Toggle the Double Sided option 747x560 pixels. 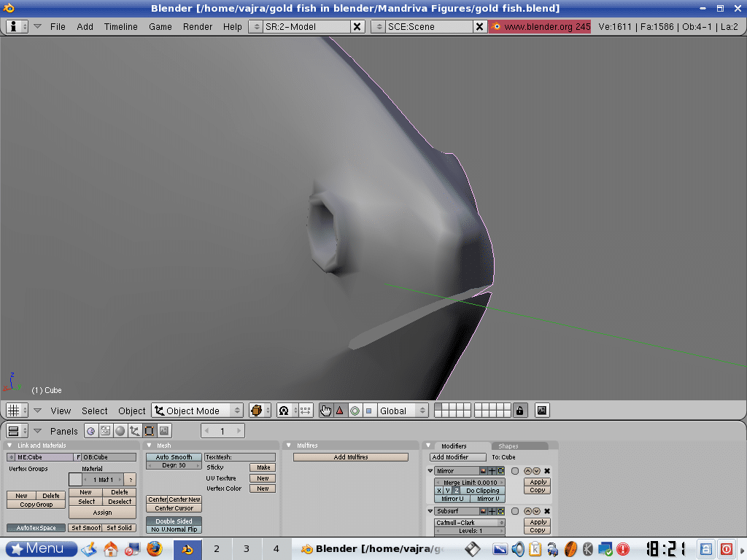coord(174,521)
